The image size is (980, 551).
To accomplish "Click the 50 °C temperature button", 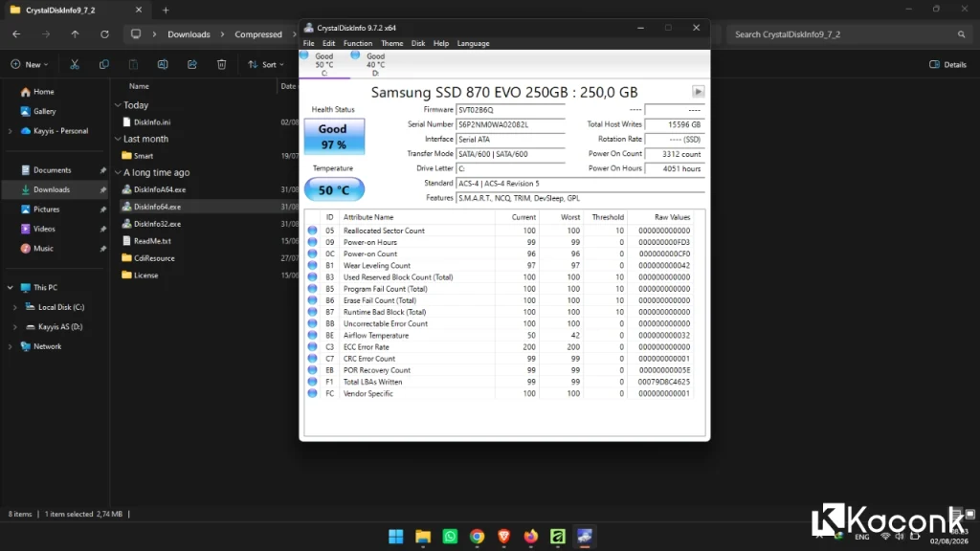I will click(x=334, y=190).
